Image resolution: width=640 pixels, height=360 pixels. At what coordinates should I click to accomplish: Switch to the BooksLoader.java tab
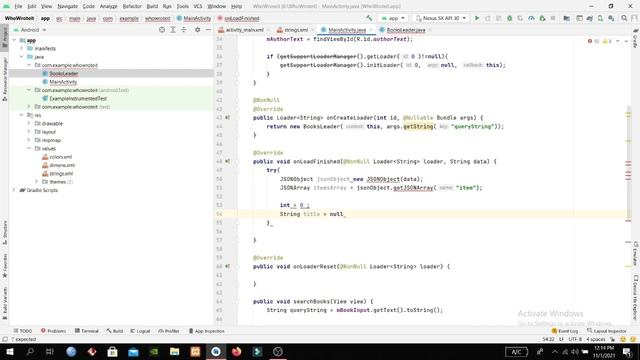pyautogui.click(x=406, y=30)
